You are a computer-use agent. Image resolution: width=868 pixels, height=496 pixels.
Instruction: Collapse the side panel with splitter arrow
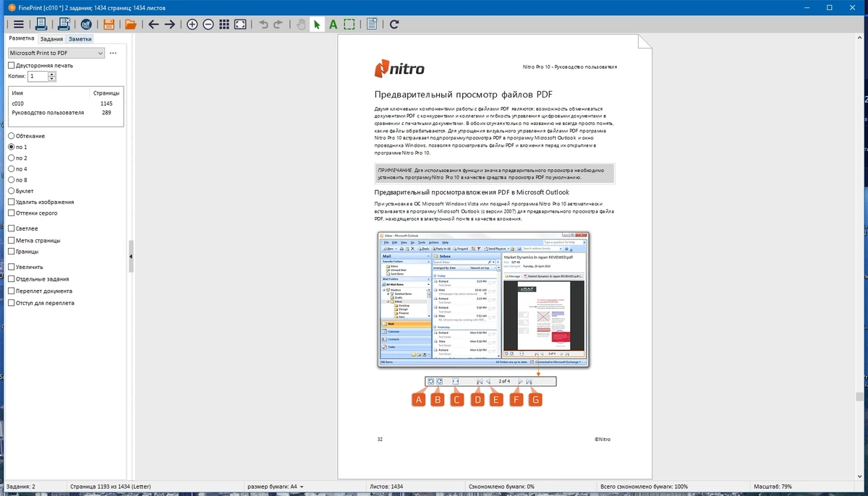131,257
